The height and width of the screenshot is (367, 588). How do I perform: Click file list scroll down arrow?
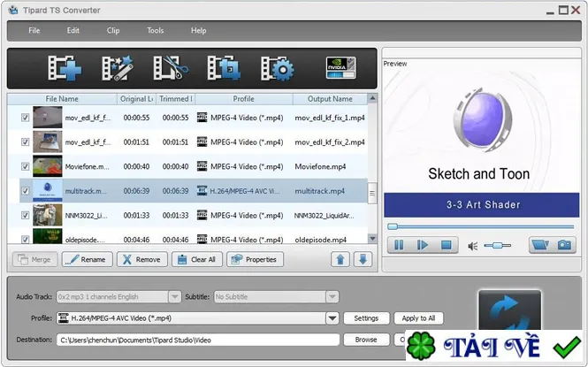(x=372, y=239)
